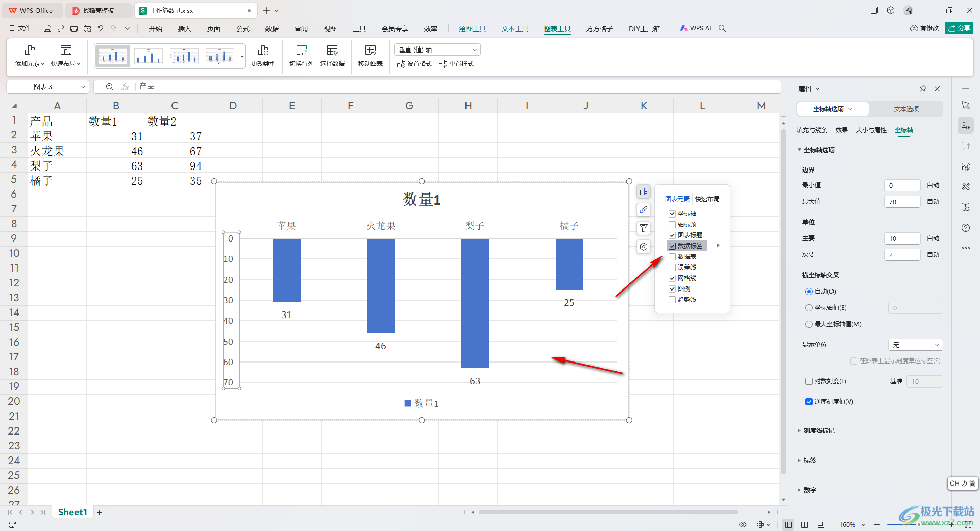Add a new sheet with the plus icon
Screen dimensions: 980x531
point(100,512)
